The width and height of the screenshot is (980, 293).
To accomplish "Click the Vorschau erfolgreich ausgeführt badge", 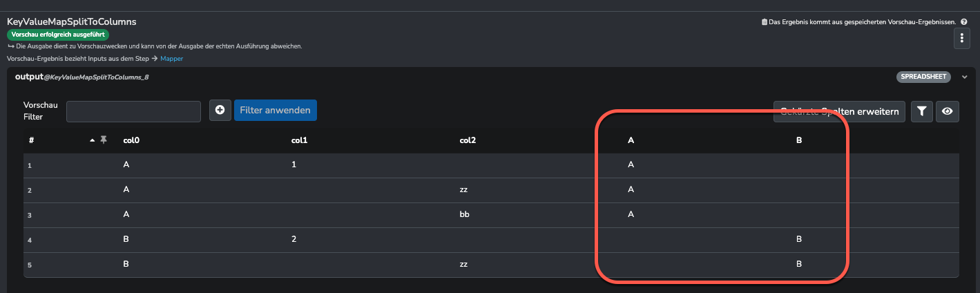I will (58, 34).
